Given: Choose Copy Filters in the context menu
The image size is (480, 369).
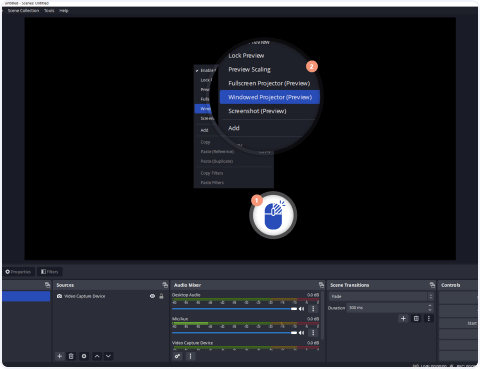Looking at the screenshot, I should [212, 173].
